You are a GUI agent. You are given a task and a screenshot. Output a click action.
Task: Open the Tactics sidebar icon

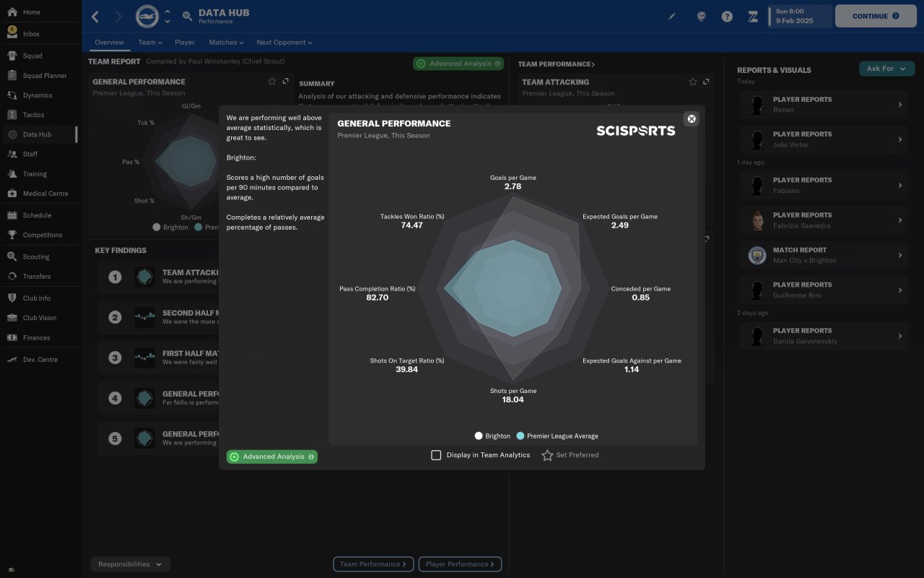[12, 114]
